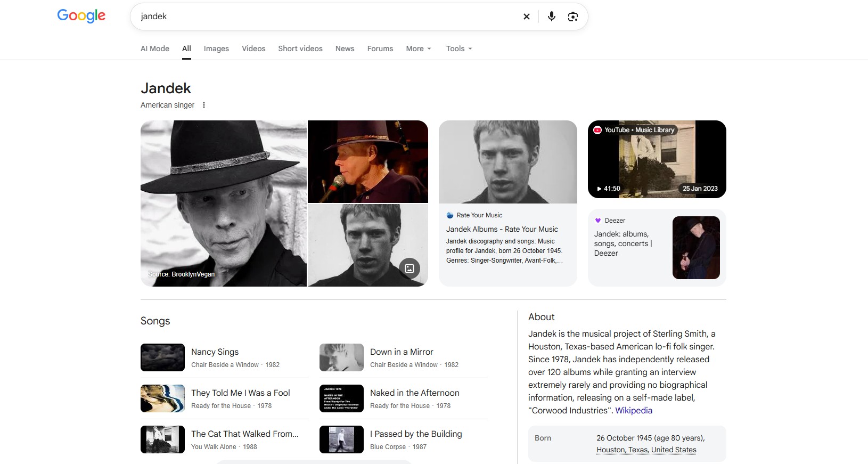The width and height of the screenshot is (868, 464).
Task: Click the They Told Me I Was a Fool thumbnail
Action: pyautogui.click(x=162, y=398)
